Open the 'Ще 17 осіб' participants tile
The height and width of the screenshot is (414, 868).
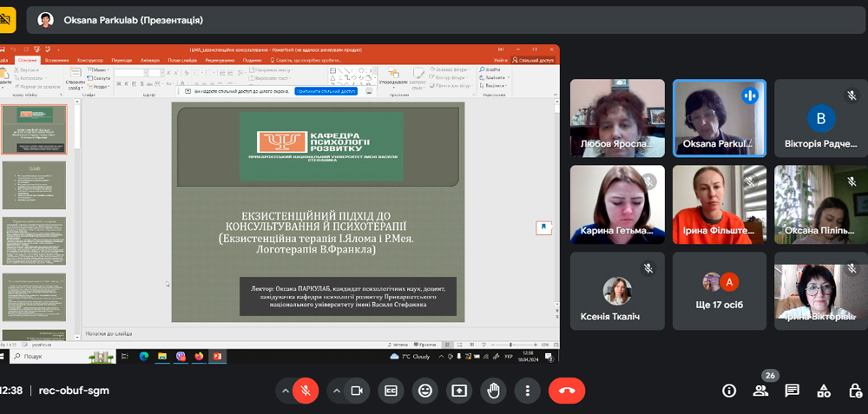720,291
